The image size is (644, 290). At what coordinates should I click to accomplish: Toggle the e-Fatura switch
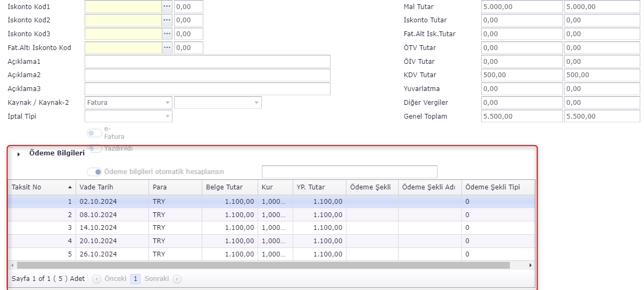(x=94, y=132)
